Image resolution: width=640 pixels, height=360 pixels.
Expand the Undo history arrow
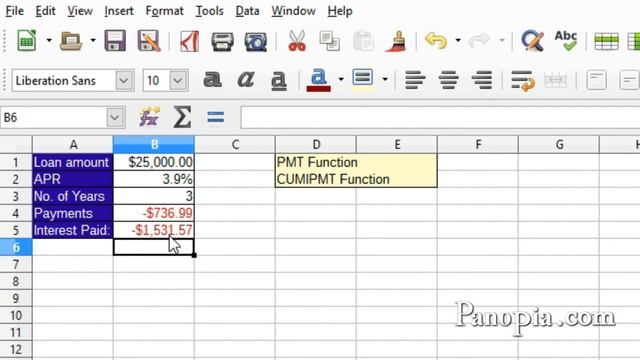[x=458, y=40]
